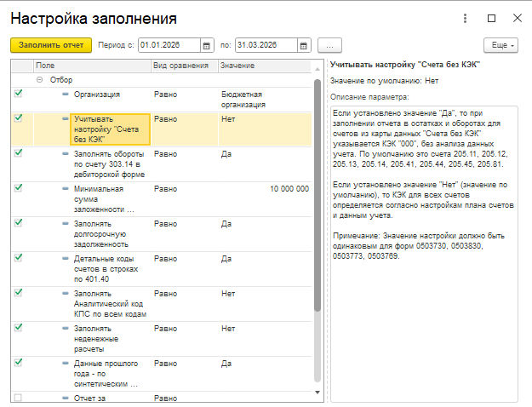This screenshot has width=532, height=407.
Task: Click the ellipsis period selection button
Action: point(329,45)
